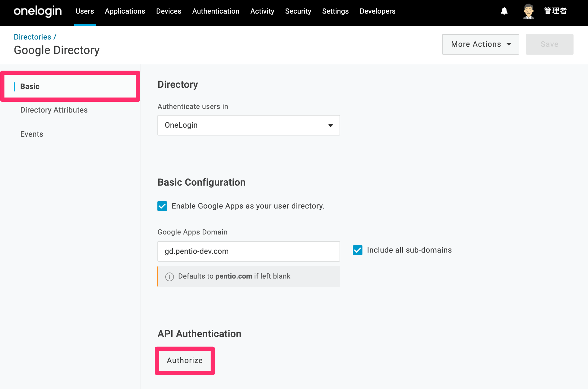Toggle Include all sub-domains checkbox
This screenshot has width=588, height=389.
358,250
